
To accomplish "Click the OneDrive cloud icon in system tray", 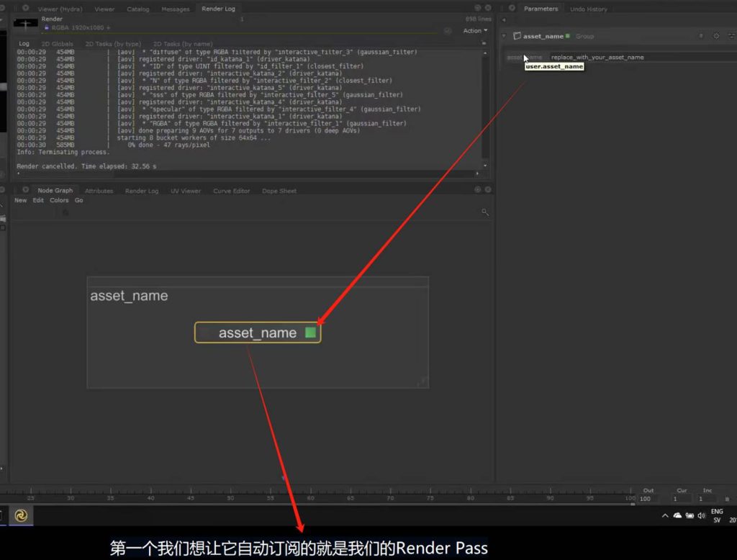I will click(677, 515).
